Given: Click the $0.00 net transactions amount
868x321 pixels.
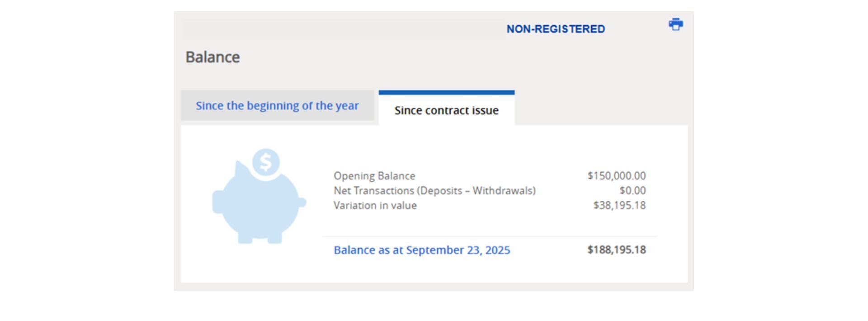Looking at the screenshot, I should coord(632,191).
